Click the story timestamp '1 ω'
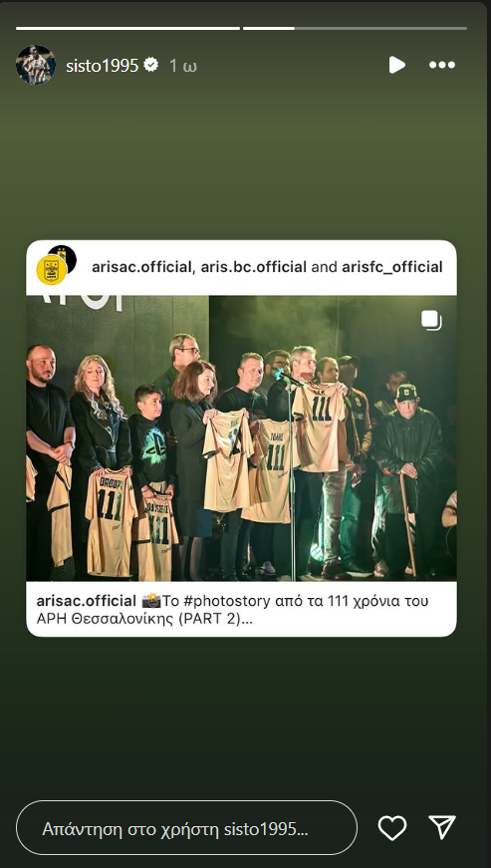The image size is (491, 868). 183,66
